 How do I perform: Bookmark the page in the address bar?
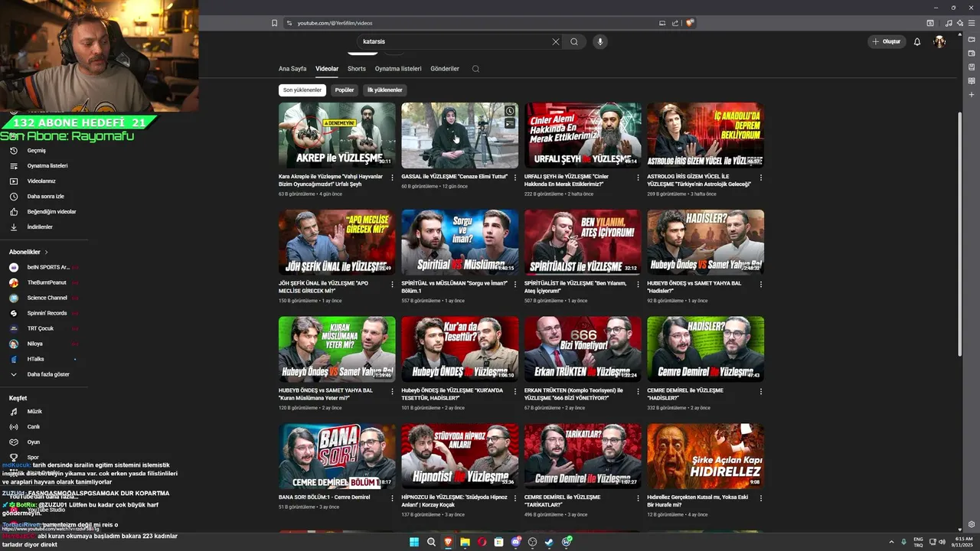point(275,23)
